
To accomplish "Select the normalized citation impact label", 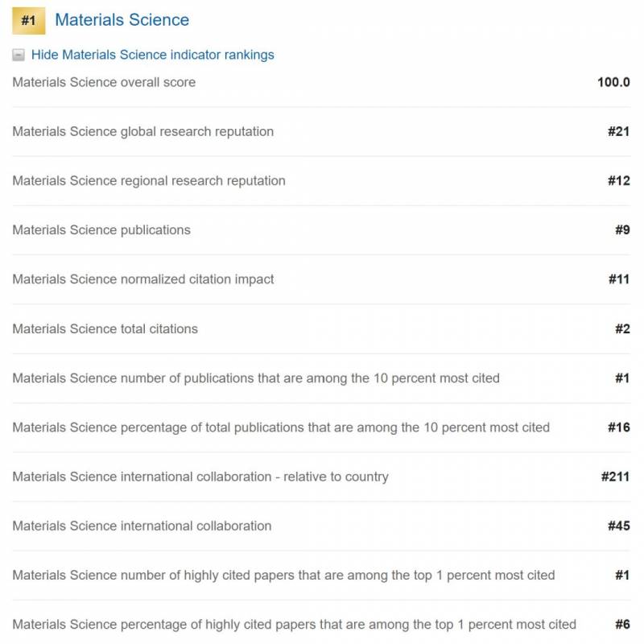I will [143, 279].
